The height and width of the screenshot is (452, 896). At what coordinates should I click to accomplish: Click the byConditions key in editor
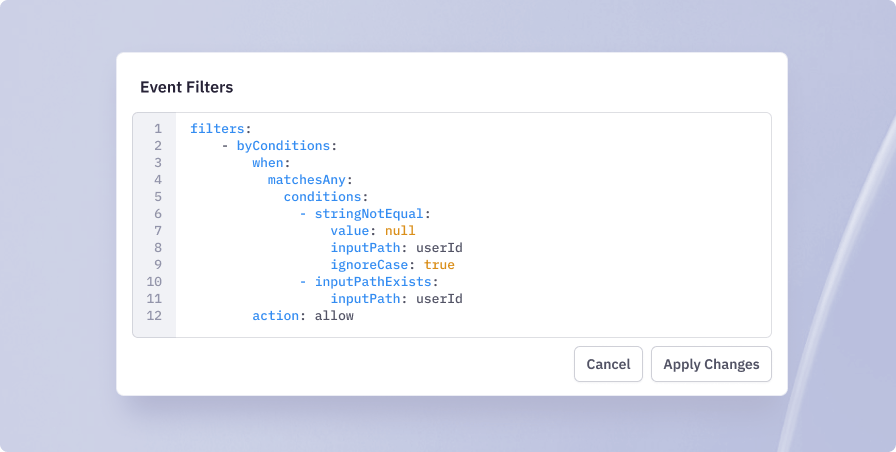coord(283,146)
